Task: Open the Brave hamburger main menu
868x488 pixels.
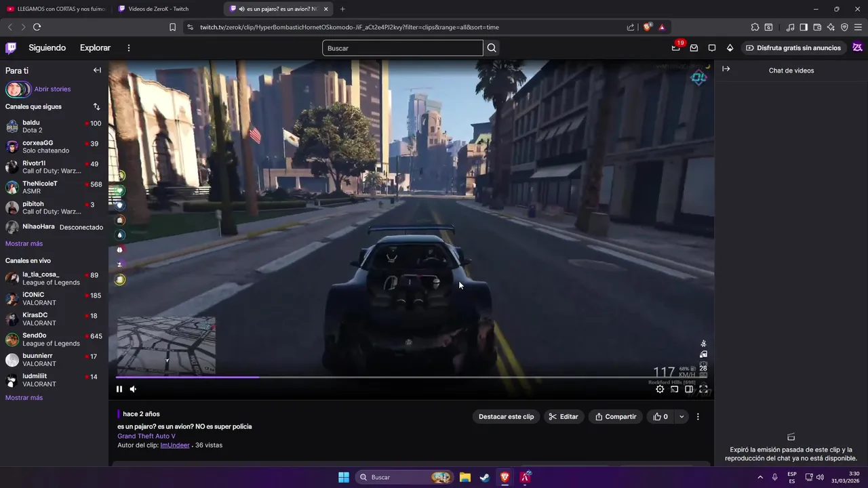Action: tap(858, 27)
